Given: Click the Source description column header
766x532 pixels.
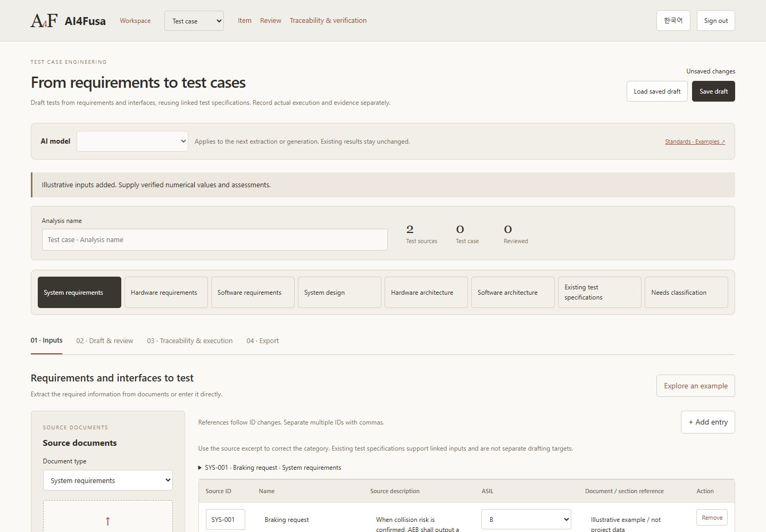Looking at the screenshot, I should pos(395,491).
